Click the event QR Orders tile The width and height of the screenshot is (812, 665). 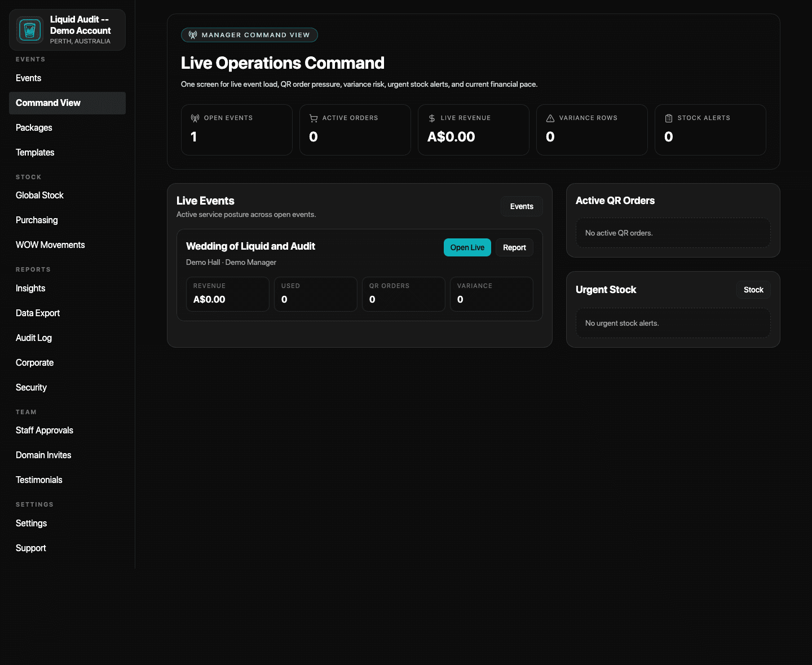click(x=404, y=294)
